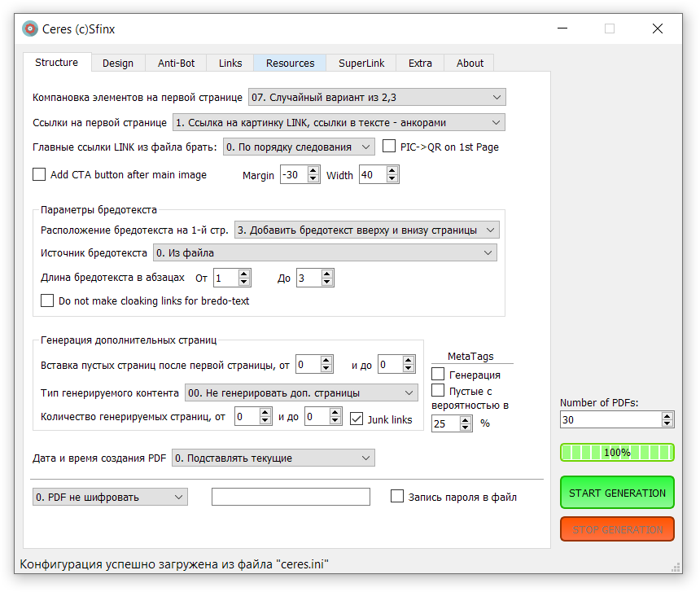Screen dimensions: 700x592
Task: Increase Number of PDFs with up arrow
Action: click(x=667, y=415)
